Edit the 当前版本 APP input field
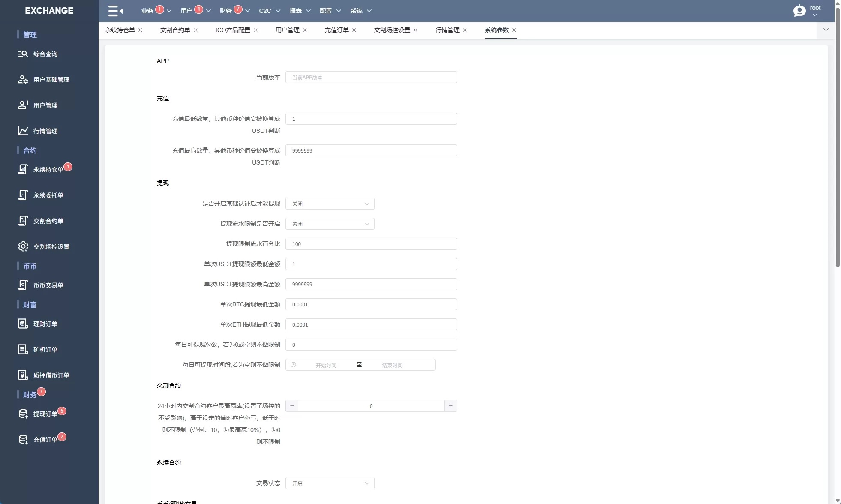This screenshot has height=504, width=841. click(x=371, y=77)
